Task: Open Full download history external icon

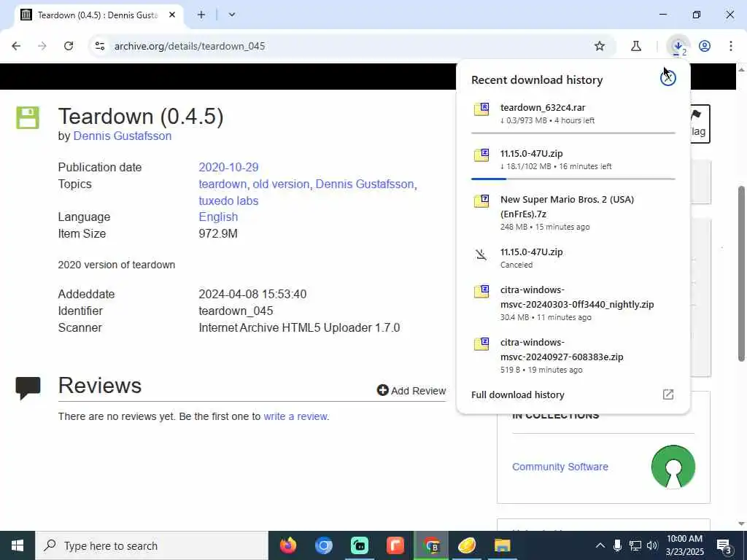Action: [668, 394]
